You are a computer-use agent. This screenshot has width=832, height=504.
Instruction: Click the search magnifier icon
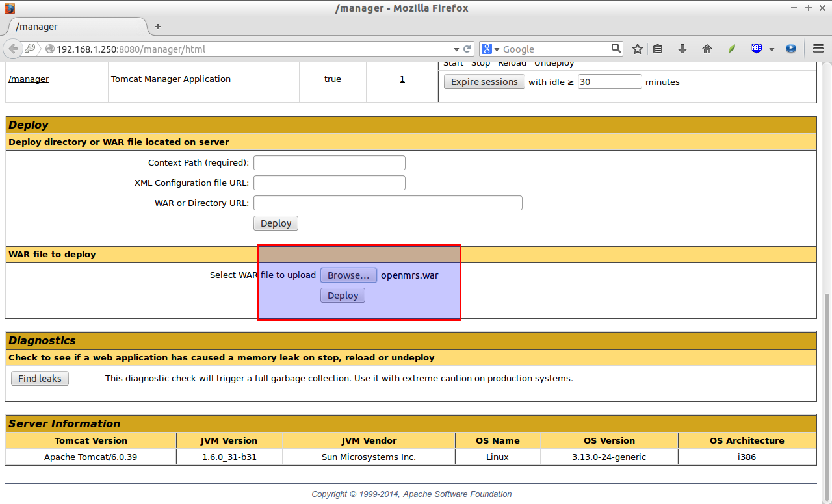tap(616, 48)
